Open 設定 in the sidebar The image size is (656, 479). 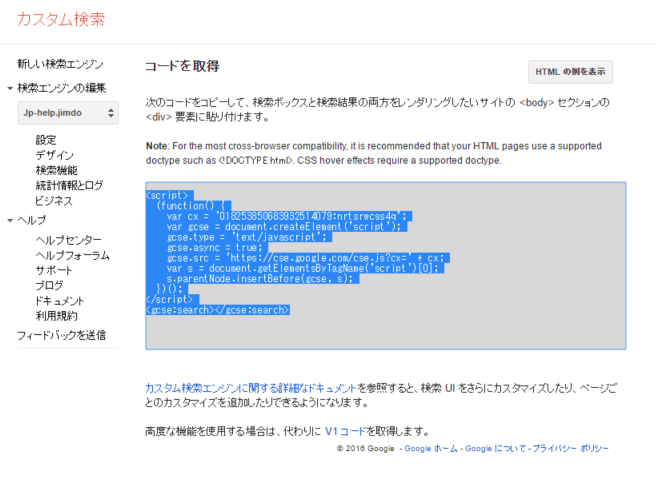pyautogui.click(x=46, y=140)
